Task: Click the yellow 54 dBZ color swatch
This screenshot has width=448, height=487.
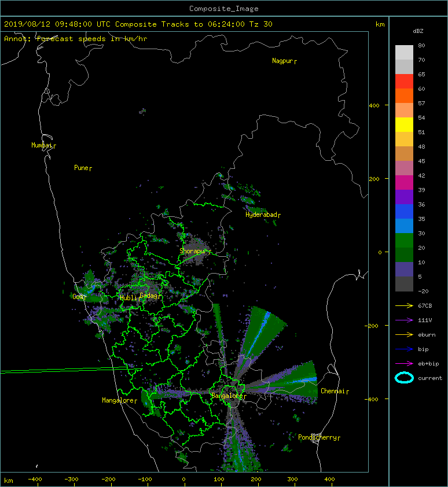Action: click(404, 124)
